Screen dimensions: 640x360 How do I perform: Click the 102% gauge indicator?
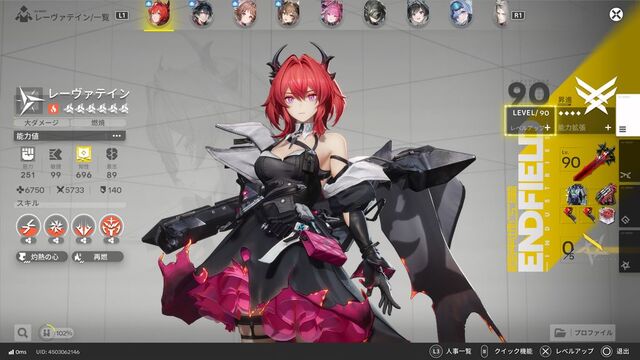coord(57,333)
